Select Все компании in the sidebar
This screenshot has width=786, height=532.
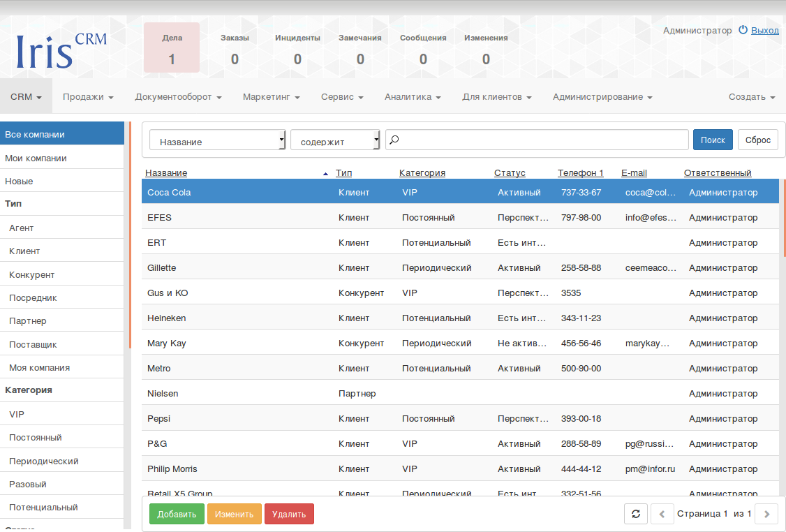(61, 134)
